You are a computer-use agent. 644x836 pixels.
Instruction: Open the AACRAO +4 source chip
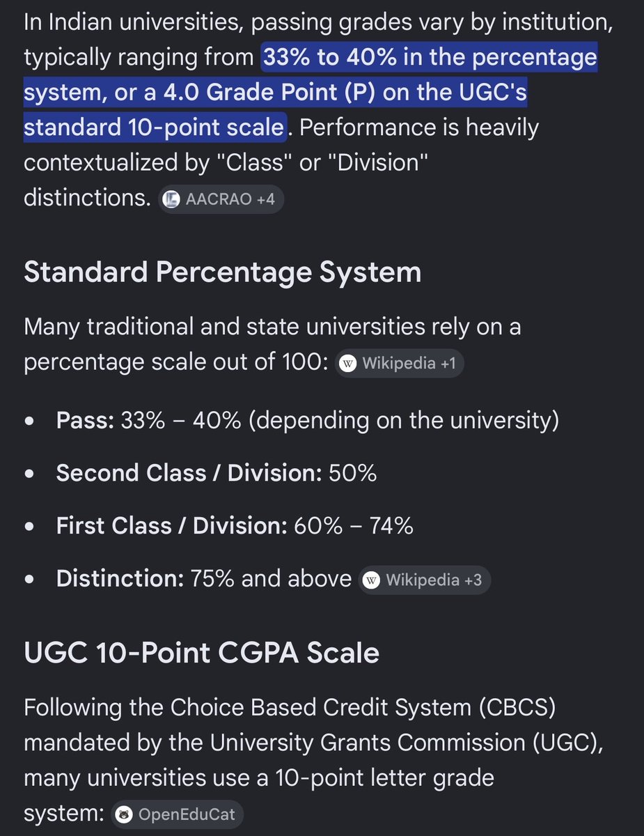click(221, 200)
